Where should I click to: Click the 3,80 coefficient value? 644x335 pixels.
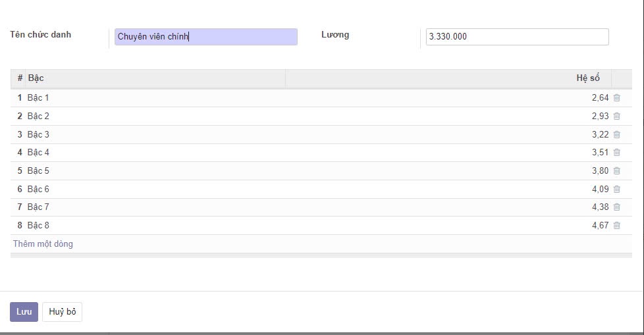pyautogui.click(x=600, y=171)
